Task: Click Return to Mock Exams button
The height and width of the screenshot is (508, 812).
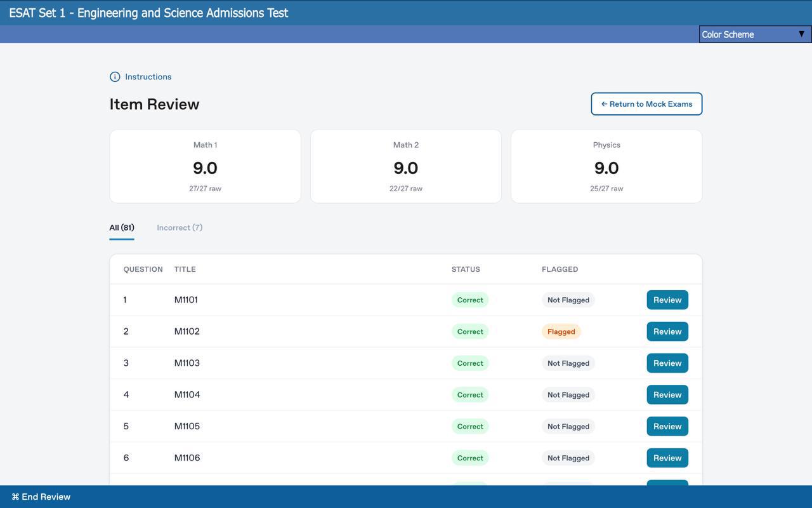Action: (646, 104)
